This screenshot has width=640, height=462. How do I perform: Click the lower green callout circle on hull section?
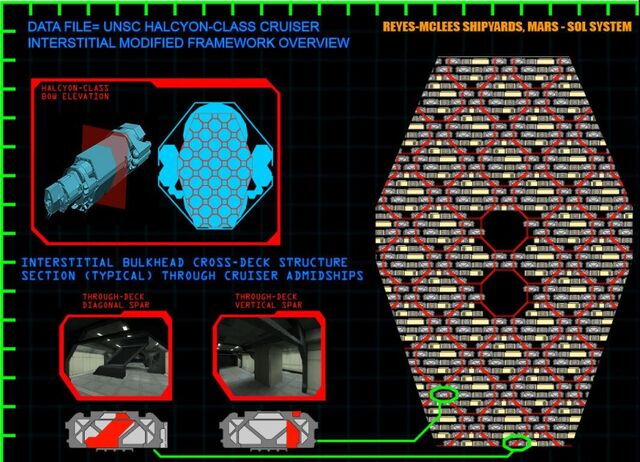[517, 442]
